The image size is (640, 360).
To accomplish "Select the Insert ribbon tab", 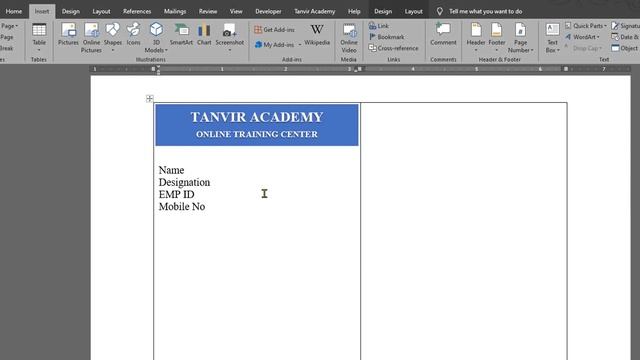I will pos(42,11).
